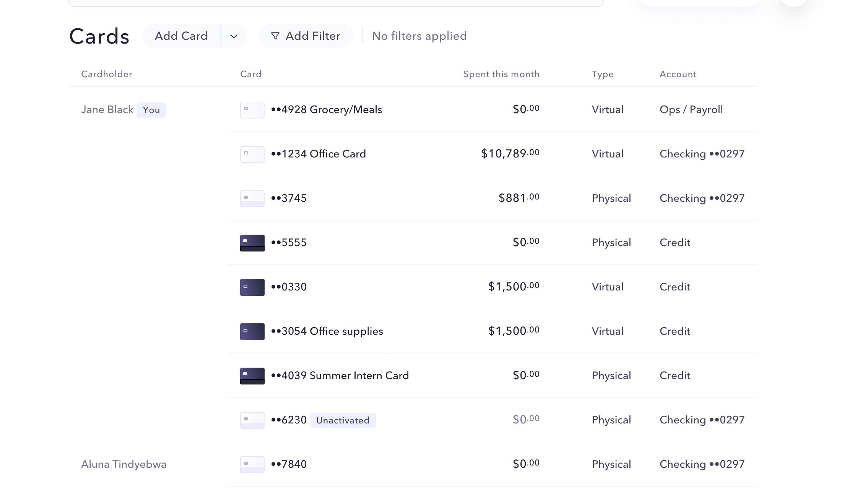This screenshot has height=493, width=868.
Task: Click the Cardholder column header
Action: click(106, 74)
